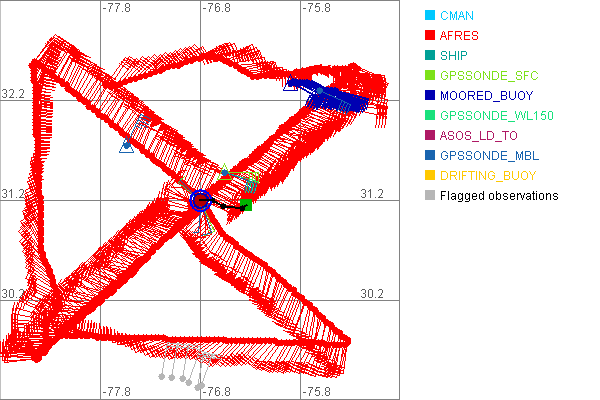Click the green square marker near center
Image resolution: width=600 pixels, height=400 pixels.
coord(246,206)
